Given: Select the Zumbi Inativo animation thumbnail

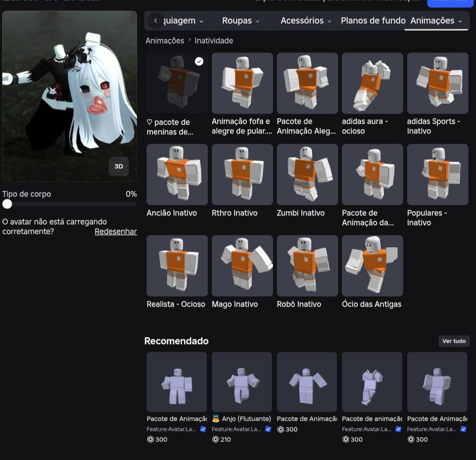Looking at the screenshot, I should (x=307, y=174).
